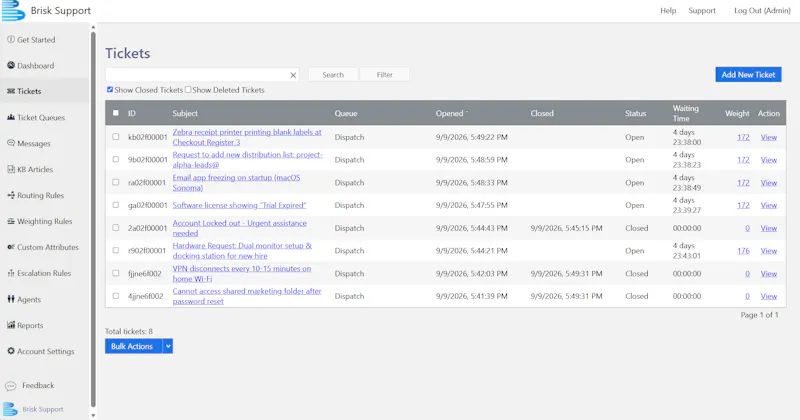Click the Weighting Rules scale icon
Viewport: 800px width, 420px height.
click(11, 221)
